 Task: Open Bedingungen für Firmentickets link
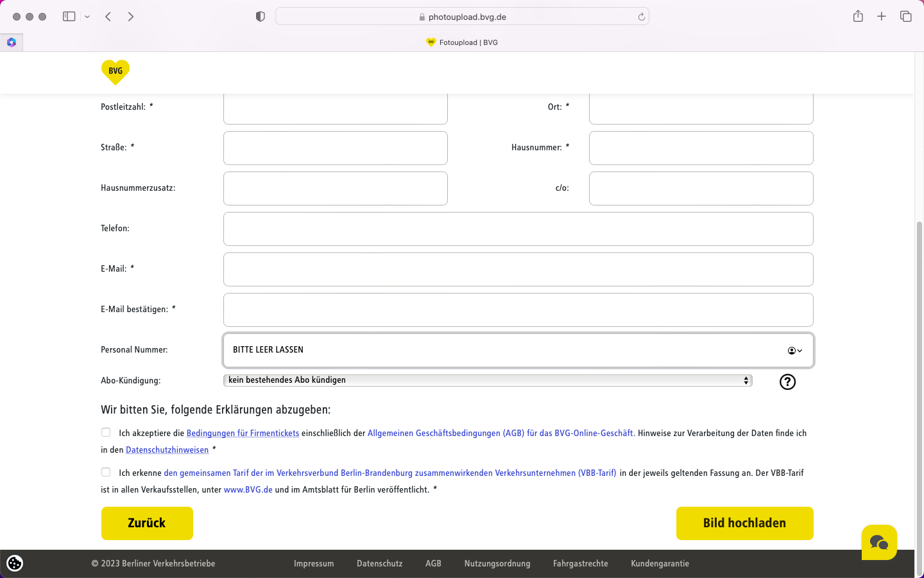pos(243,433)
